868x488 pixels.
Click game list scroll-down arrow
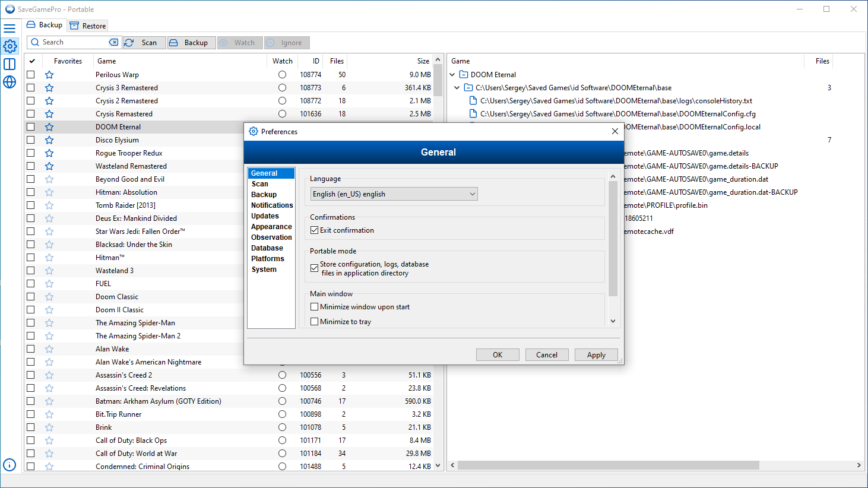click(x=438, y=466)
